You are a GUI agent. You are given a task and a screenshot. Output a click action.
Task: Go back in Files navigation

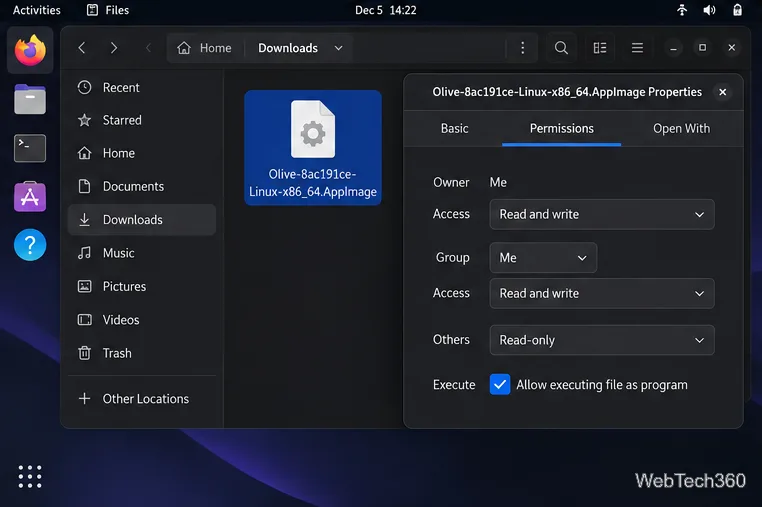[82, 48]
